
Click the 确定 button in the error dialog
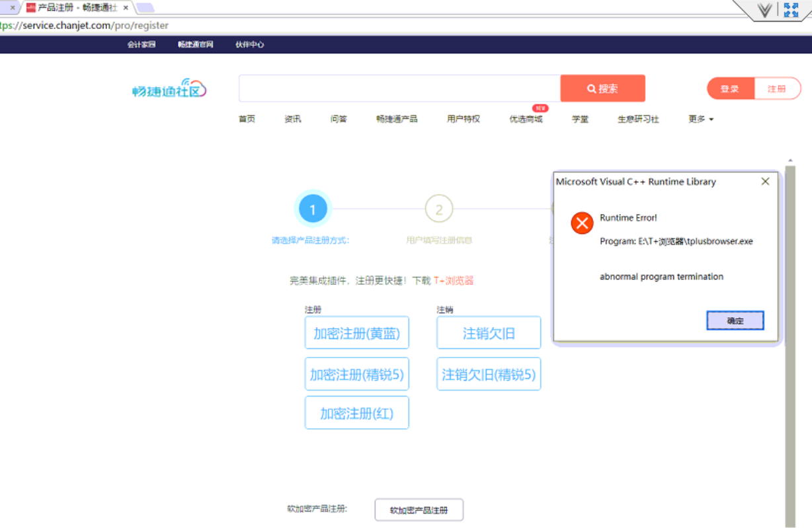[735, 321]
